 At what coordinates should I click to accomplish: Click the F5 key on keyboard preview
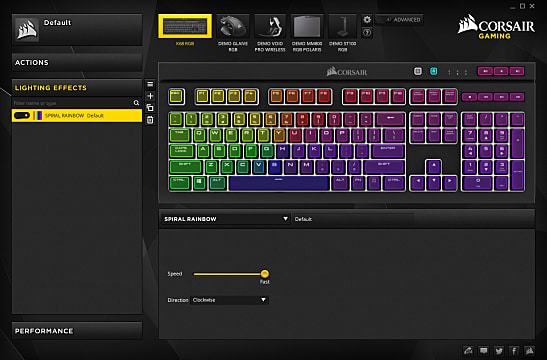pyautogui.click(x=276, y=96)
